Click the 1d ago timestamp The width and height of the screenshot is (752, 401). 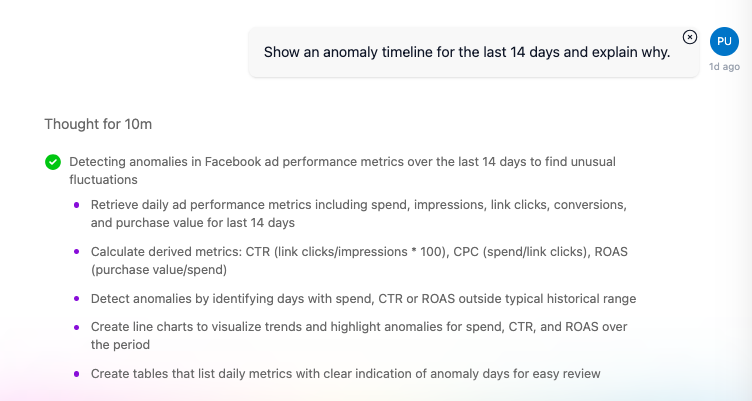tap(724, 67)
